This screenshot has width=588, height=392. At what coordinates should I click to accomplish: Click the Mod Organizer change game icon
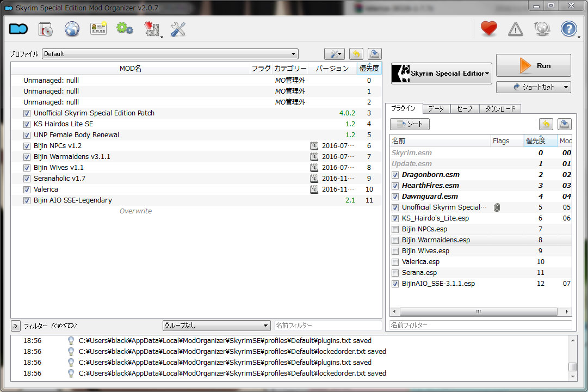[x=18, y=29]
